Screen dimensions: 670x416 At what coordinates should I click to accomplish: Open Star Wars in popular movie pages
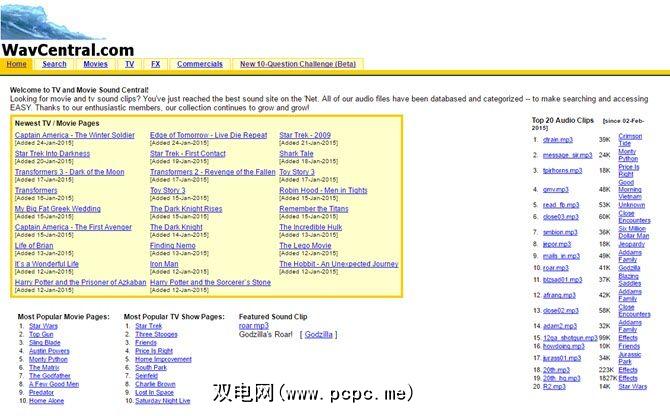click(43, 326)
